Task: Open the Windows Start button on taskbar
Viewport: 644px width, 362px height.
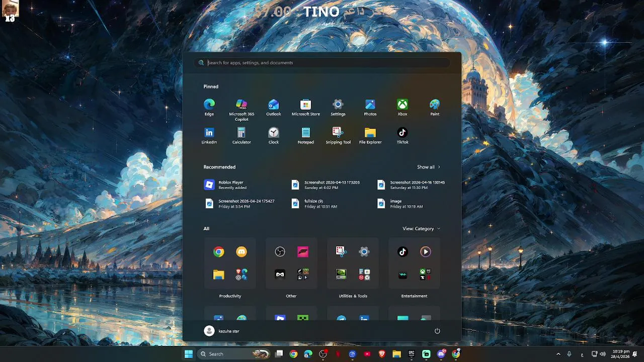Action: [x=189, y=354]
